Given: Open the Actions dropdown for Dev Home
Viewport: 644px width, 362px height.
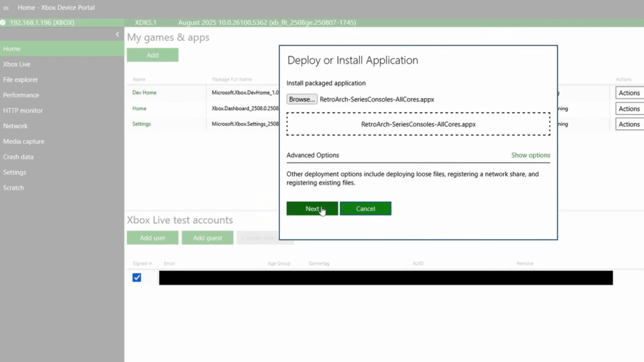Looking at the screenshot, I should coord(628,92).
